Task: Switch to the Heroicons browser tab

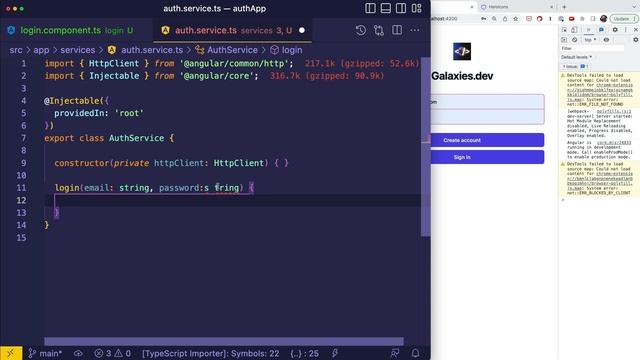Action: 516,7
